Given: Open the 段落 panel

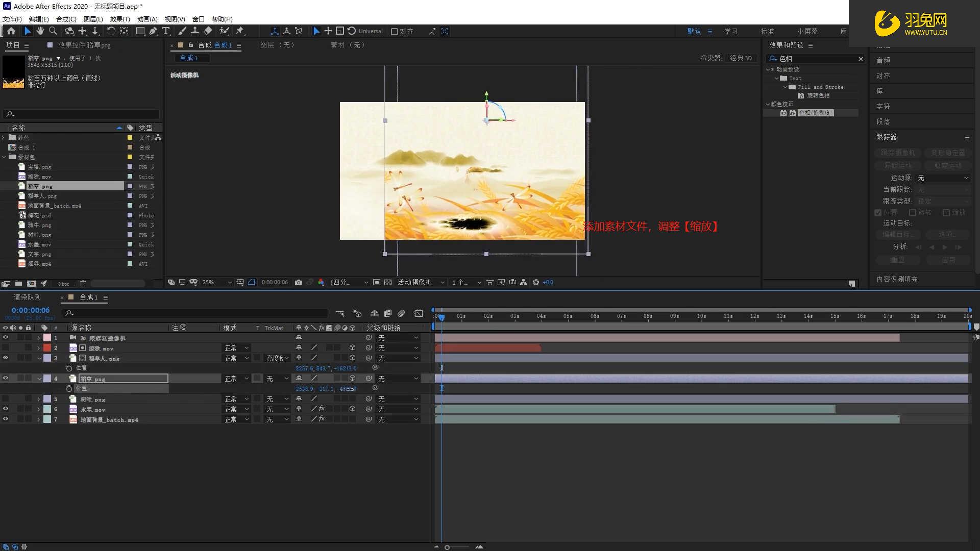Looking at the screenshot, I should [883, 121].
